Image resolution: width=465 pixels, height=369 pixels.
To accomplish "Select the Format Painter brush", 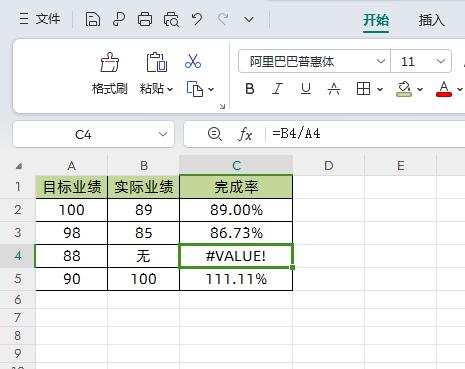I will coord(109,62).
